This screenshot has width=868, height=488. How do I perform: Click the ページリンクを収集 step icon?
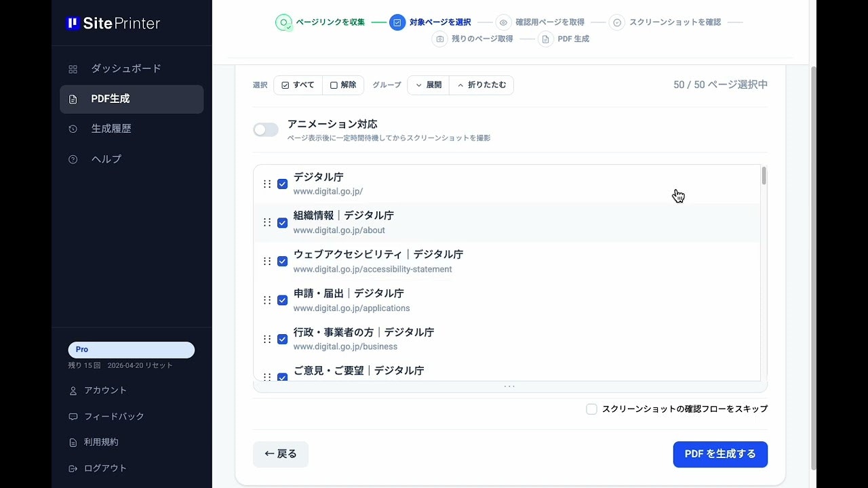[x=284, y=22]
